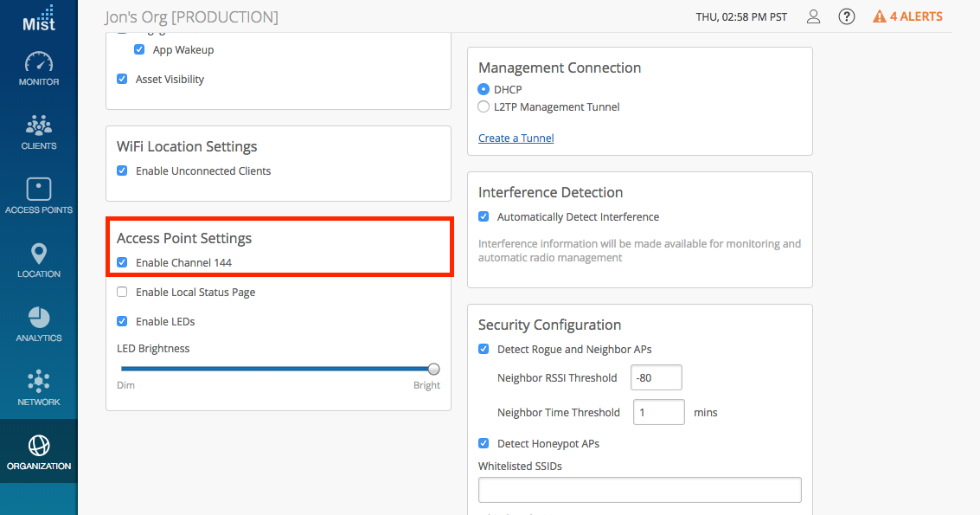
Task: Open the Location pin icon
Action: (39, 254)
